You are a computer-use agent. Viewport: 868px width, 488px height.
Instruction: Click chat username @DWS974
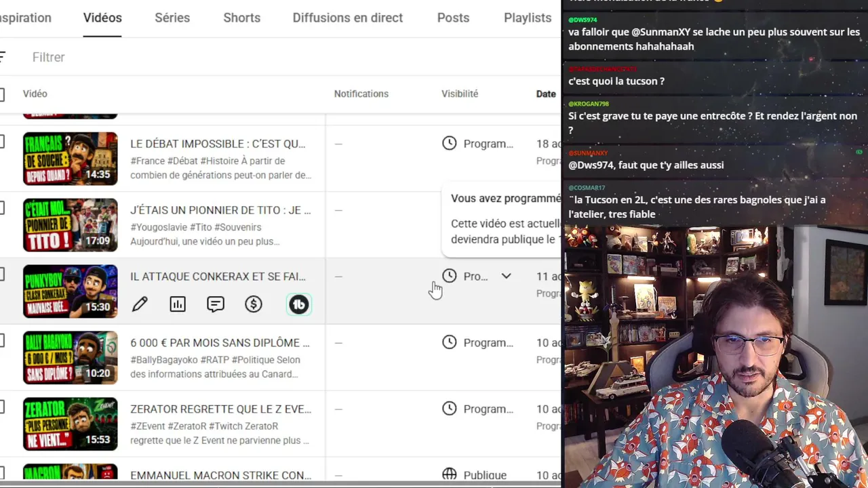point(583,20)
